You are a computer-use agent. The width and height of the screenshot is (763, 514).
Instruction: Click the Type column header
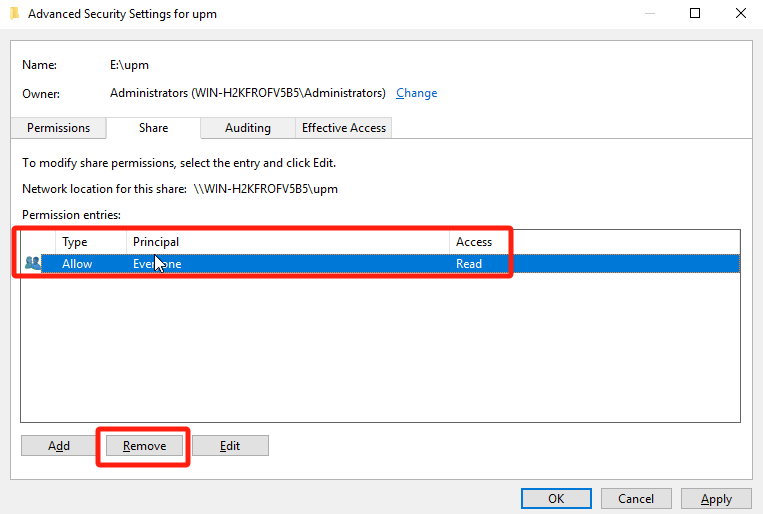coord(91,242)
